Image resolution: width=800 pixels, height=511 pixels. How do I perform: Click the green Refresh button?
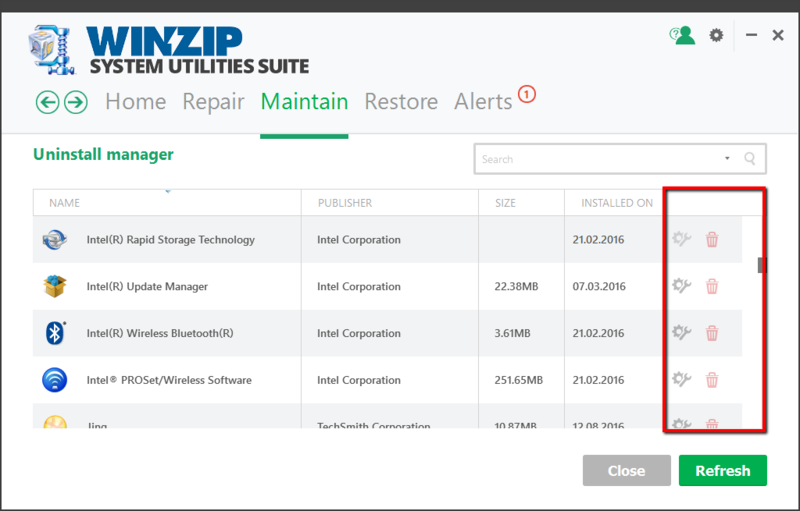[x=722, y=470]
